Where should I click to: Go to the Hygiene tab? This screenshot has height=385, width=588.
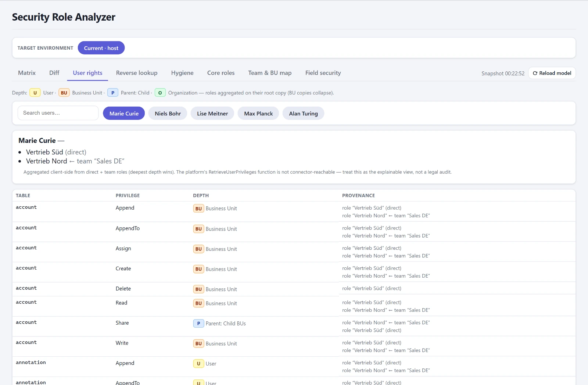182,73
